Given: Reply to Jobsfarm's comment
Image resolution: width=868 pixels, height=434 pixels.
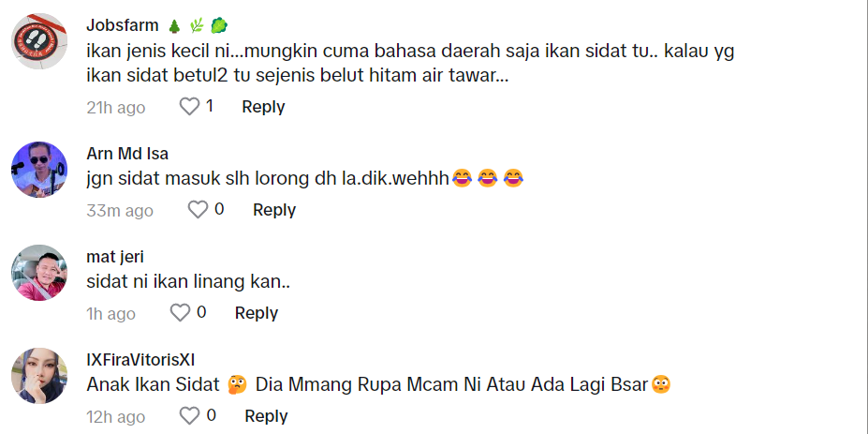Looking at the screenshot, I should [x=263, y=107].
